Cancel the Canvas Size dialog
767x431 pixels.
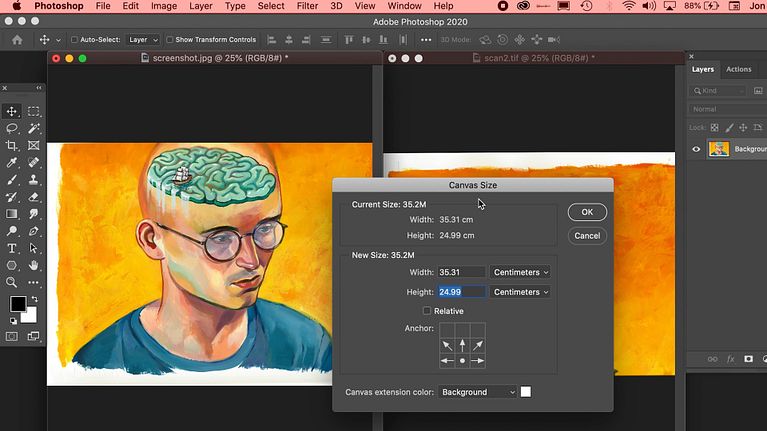tap(587, 236)
